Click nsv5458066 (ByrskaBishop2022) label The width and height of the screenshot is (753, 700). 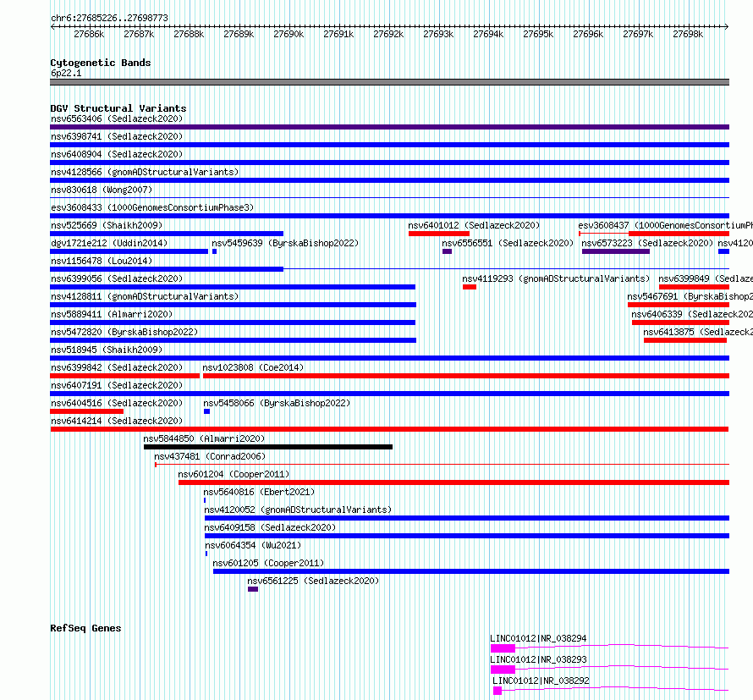277,403
